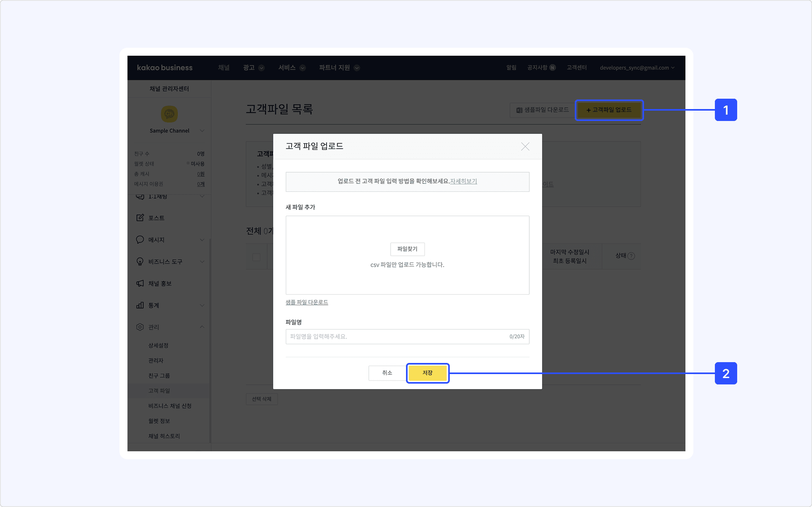Click the message (메시지) speech bubble icon
The image size is (812, 507).
[140, 240]
